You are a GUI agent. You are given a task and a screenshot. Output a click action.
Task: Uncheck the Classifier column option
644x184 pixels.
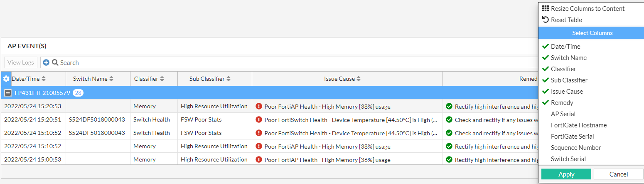coord(563,69)
